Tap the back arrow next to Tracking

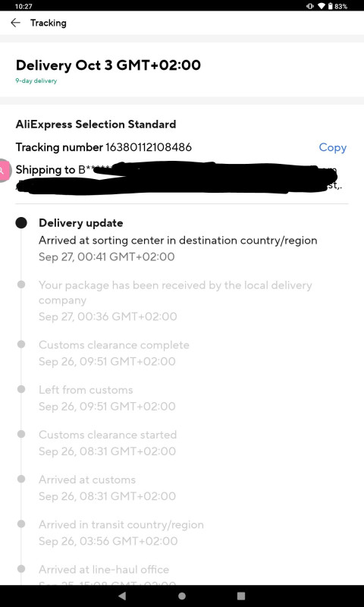[x=15, y=23]
